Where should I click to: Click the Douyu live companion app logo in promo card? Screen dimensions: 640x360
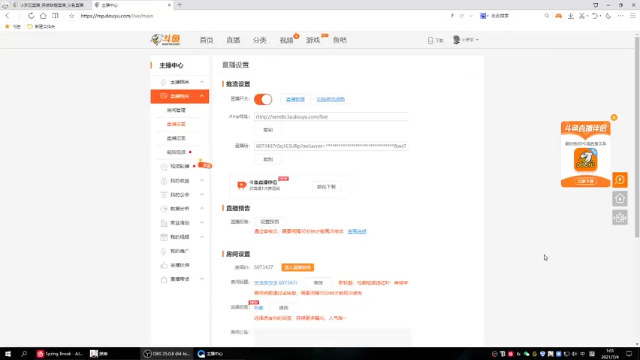[585, 160]
